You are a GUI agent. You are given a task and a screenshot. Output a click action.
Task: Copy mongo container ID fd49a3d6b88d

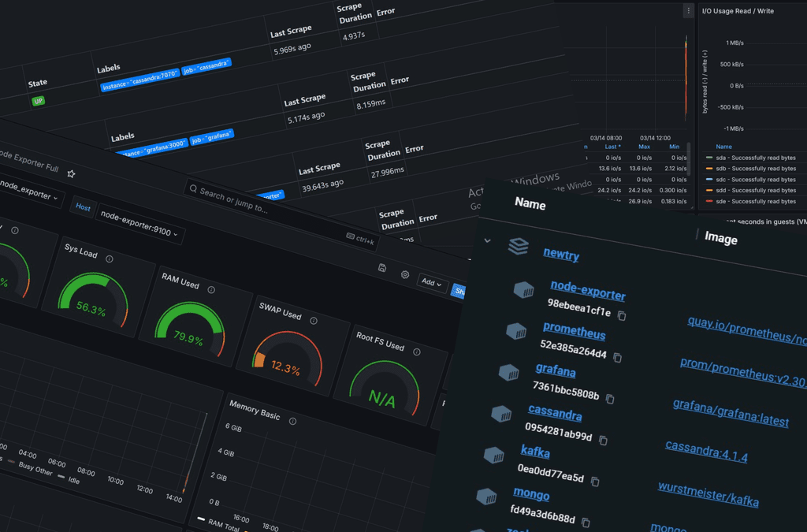click(x=586, y=523)
